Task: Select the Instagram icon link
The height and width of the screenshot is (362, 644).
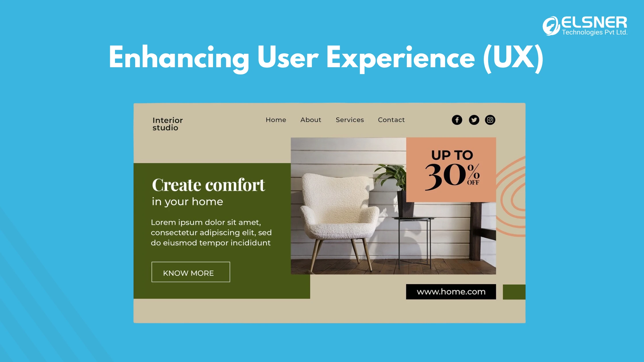Action: (x=490, y=120)
